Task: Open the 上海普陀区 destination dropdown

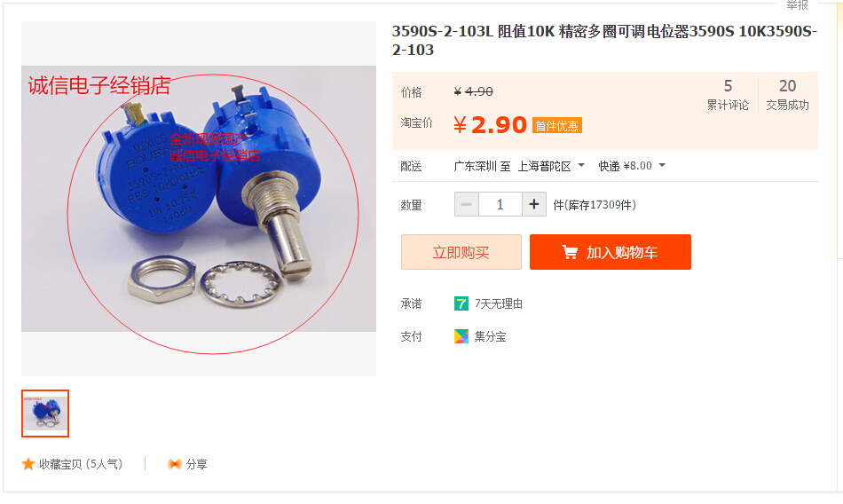Action: (550, 166)
